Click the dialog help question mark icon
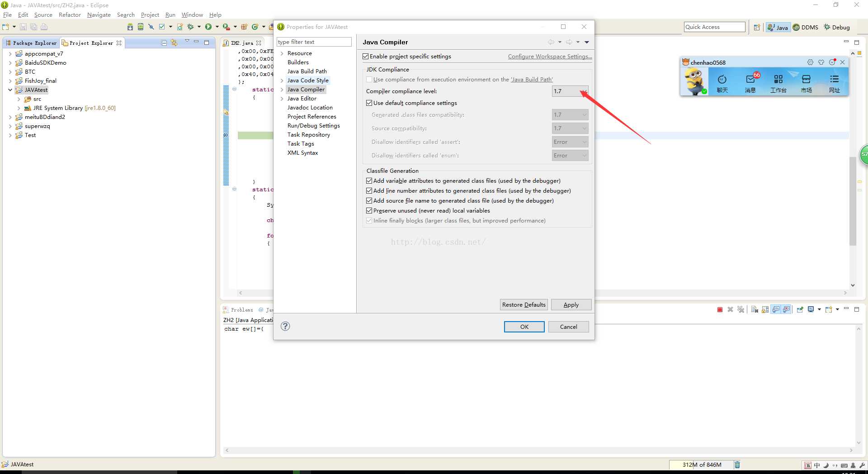This screenshot has width=868, height=474. click(x=285, y=326)
